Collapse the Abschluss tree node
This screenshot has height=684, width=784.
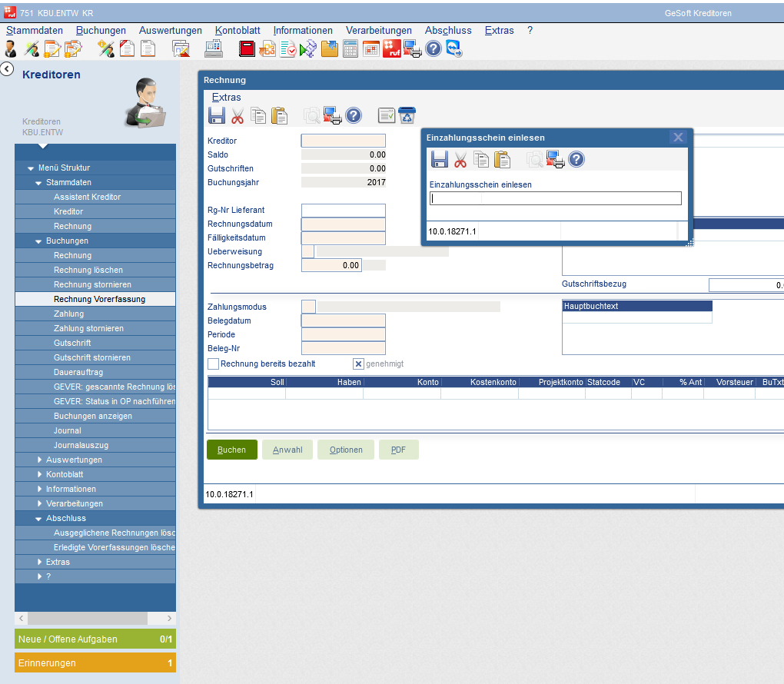38,519
